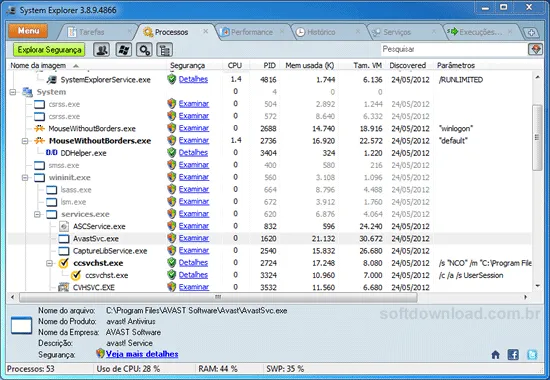The image size is (550, 380).
Task: Switch to the Tarefas tab
Action: [x=91, y=32]
